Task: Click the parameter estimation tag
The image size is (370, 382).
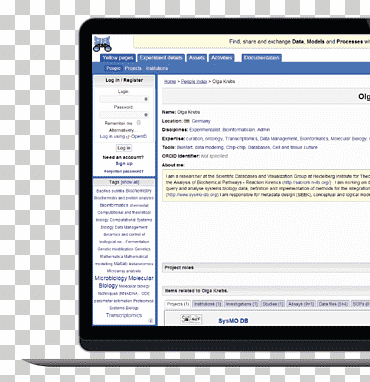Action: [113, 301]
